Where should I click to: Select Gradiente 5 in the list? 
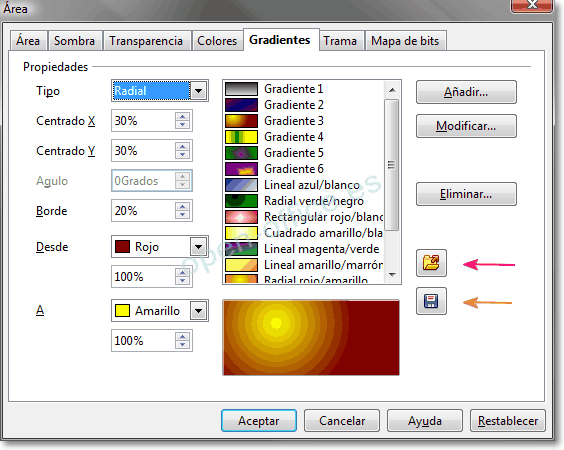click(304, 153)
